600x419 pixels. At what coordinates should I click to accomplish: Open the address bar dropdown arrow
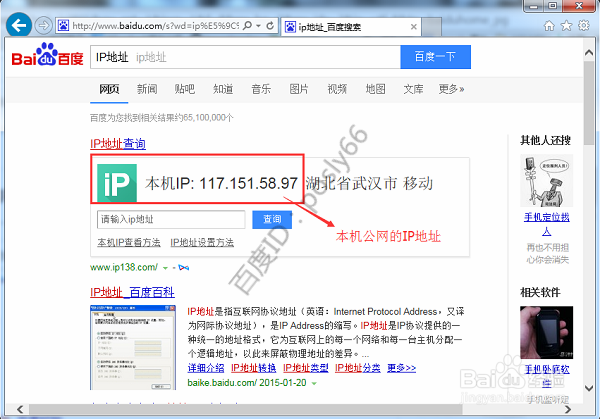tap(259, 26)
